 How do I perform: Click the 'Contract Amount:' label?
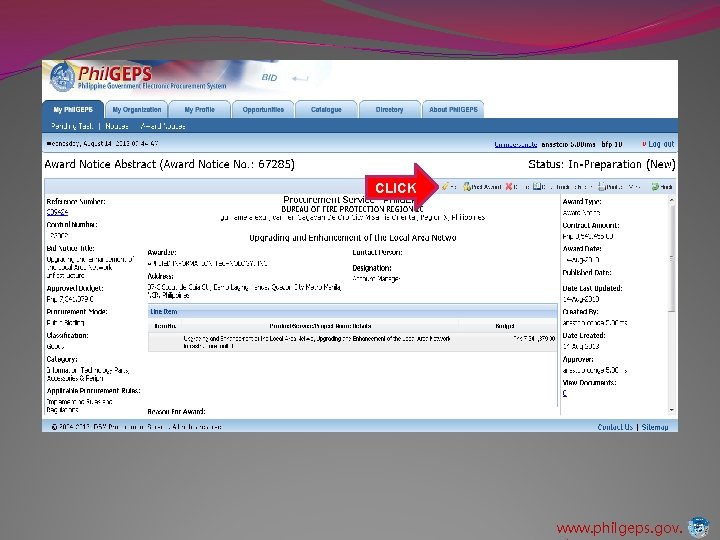point(591,225)
